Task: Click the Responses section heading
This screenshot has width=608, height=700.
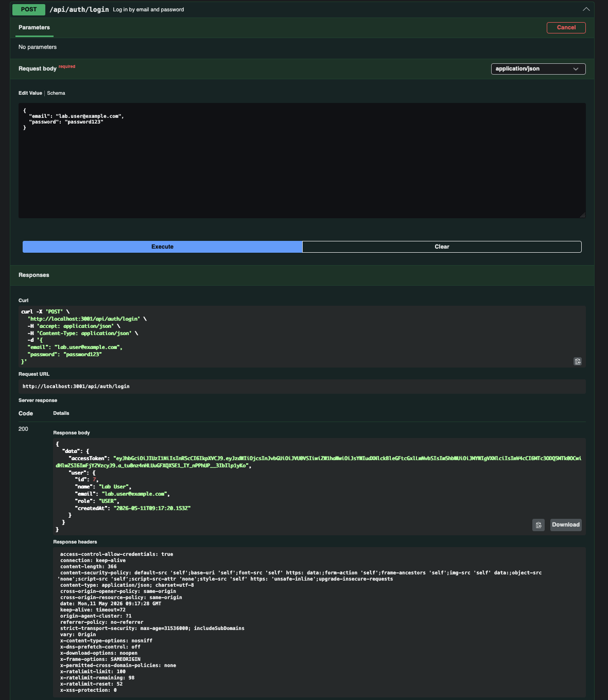Action: point(34,275)
